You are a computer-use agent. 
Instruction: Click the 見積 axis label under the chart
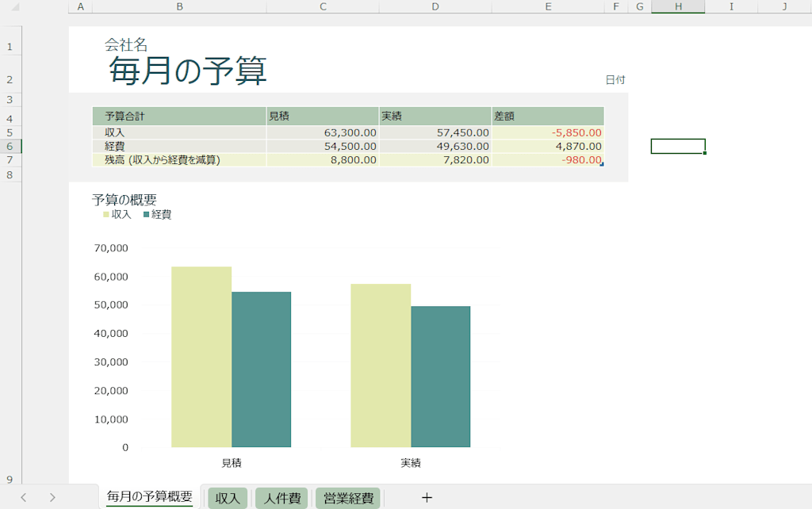(x=232, y=463)
